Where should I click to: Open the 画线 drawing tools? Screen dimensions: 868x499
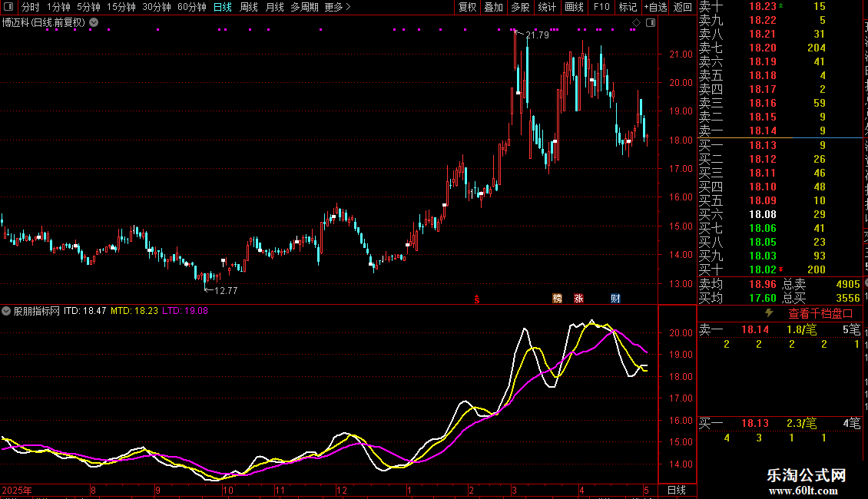[x=574, y=7]
